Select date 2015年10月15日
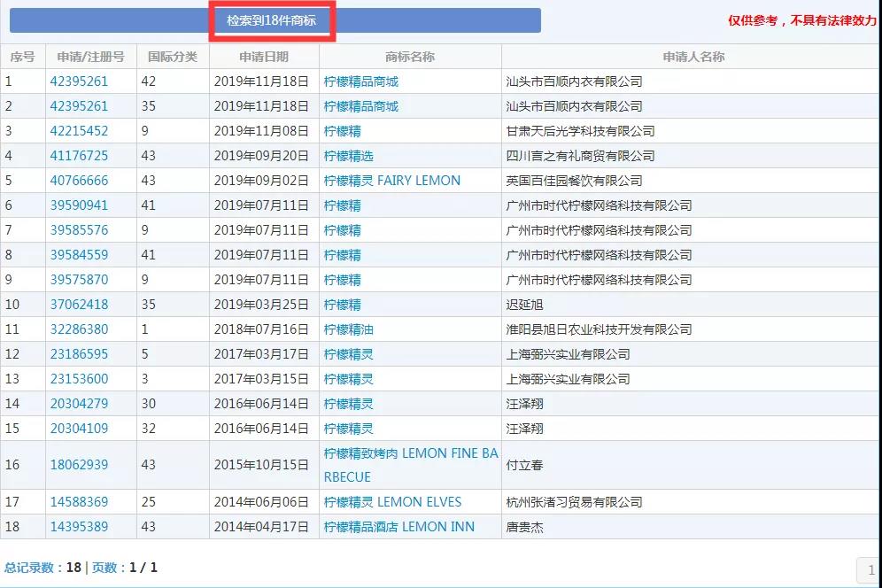This screenshot has height=588, width=882. pyautogui.click(x=261, y=465)
